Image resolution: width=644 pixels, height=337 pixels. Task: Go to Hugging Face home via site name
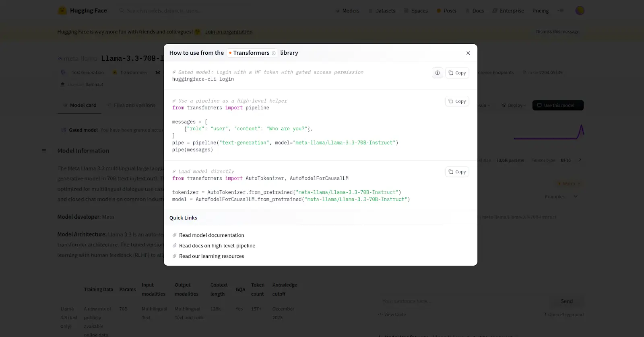coord(89,10)
